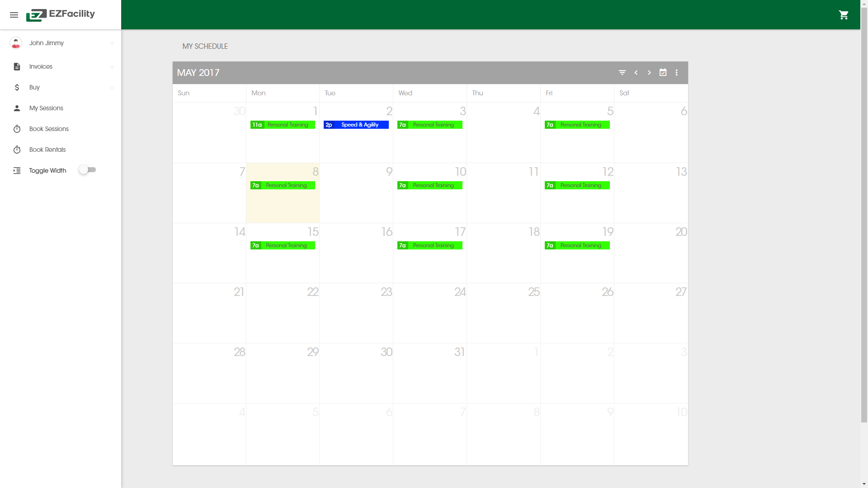Open Book Rentals in sidebar
This screenshot has height=488, width=868.
click(x=47, y=150)
